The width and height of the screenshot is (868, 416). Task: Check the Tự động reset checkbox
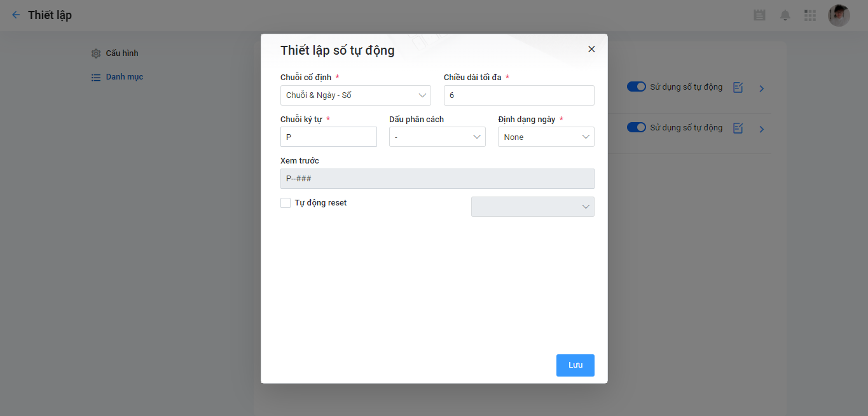click(286, 203)
